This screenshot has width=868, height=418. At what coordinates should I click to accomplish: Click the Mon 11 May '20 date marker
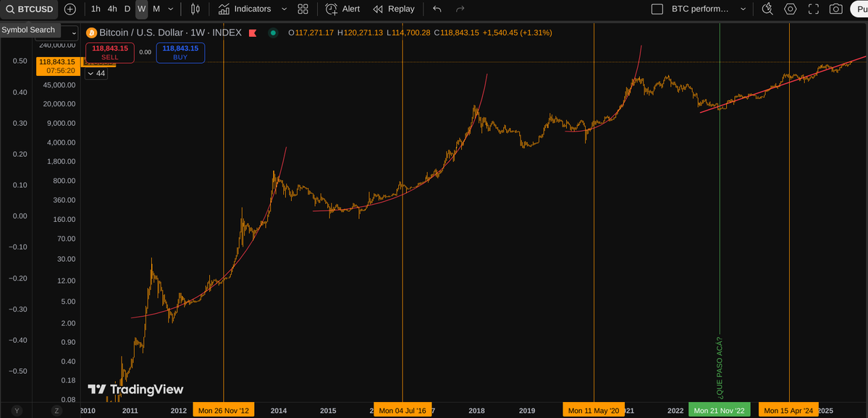(x=594, y=410)
